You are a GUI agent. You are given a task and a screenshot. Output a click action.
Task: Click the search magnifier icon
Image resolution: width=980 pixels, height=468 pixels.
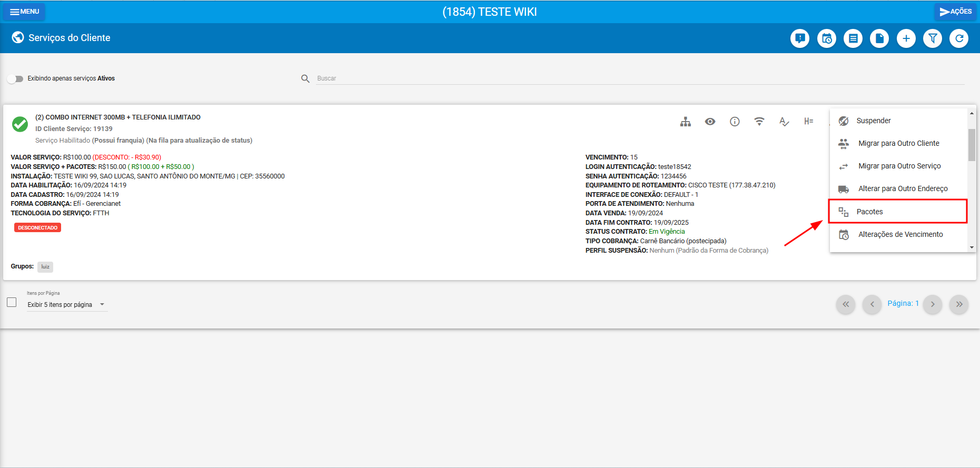point(305,78)
